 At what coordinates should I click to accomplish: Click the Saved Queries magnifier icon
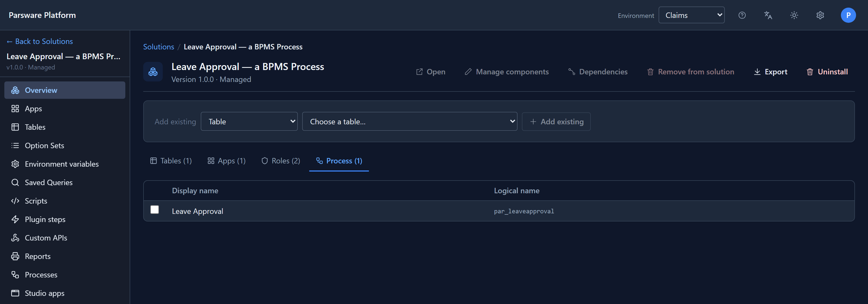(15, 182)
